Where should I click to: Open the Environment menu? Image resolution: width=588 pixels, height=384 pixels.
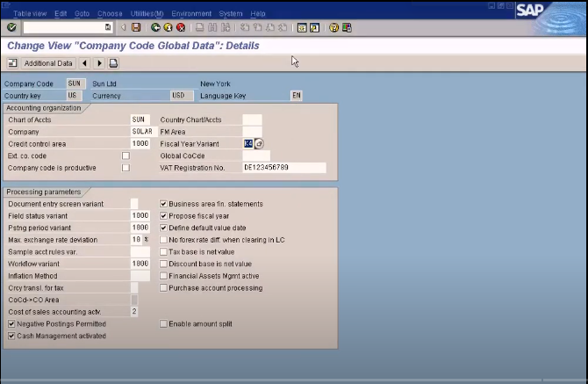[191, 13]
